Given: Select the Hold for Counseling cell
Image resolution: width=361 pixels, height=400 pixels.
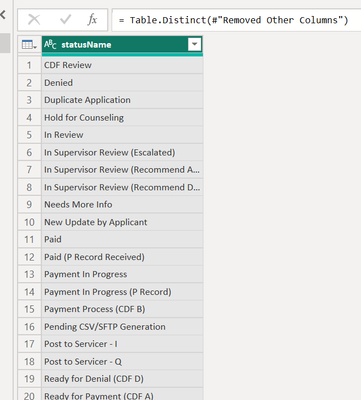Looking at the screenshot, I should [122, 117].
